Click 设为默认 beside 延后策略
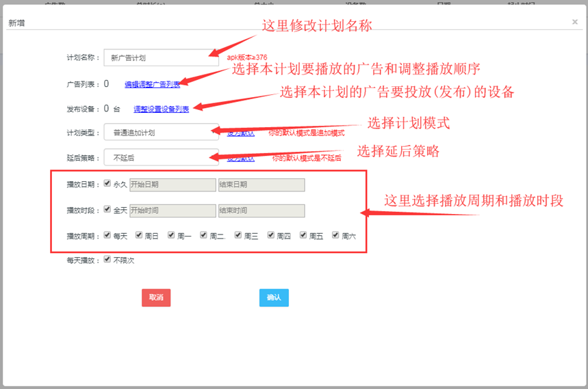This screenshot has width=588, height=389. point(241,158)
